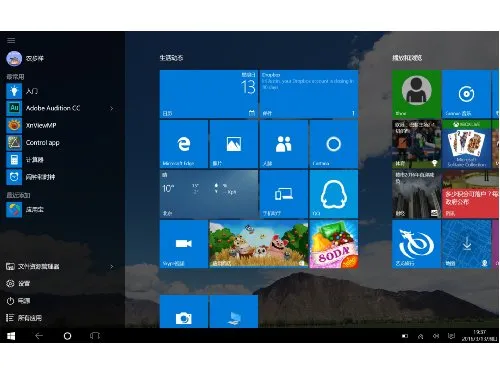Screen dimensions: 500x375
Task: Open the Cortana tile
Action: (334, 144)
